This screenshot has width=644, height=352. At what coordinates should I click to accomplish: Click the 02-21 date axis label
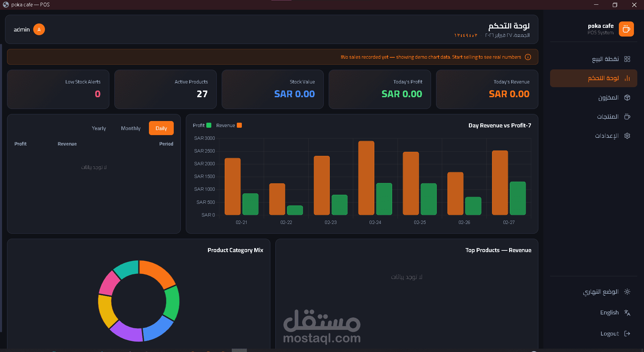pos(241,222)
